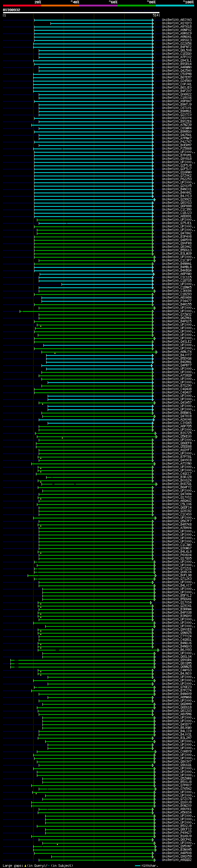The width and height of the screenshot is (197, 868).
Task: Select hit label UniRef100_B9HMG1
Action: point(177,111)
